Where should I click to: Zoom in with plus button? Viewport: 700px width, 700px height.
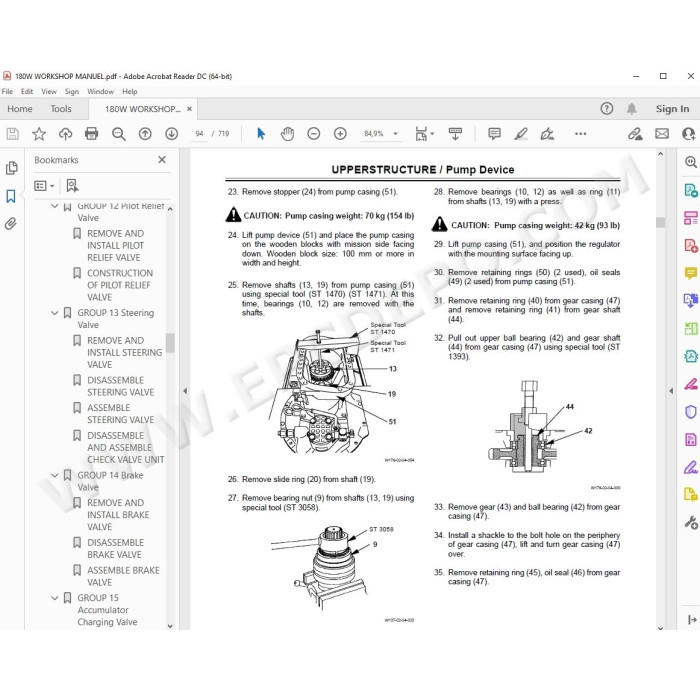pyautogui.click(x=340, y=133)
